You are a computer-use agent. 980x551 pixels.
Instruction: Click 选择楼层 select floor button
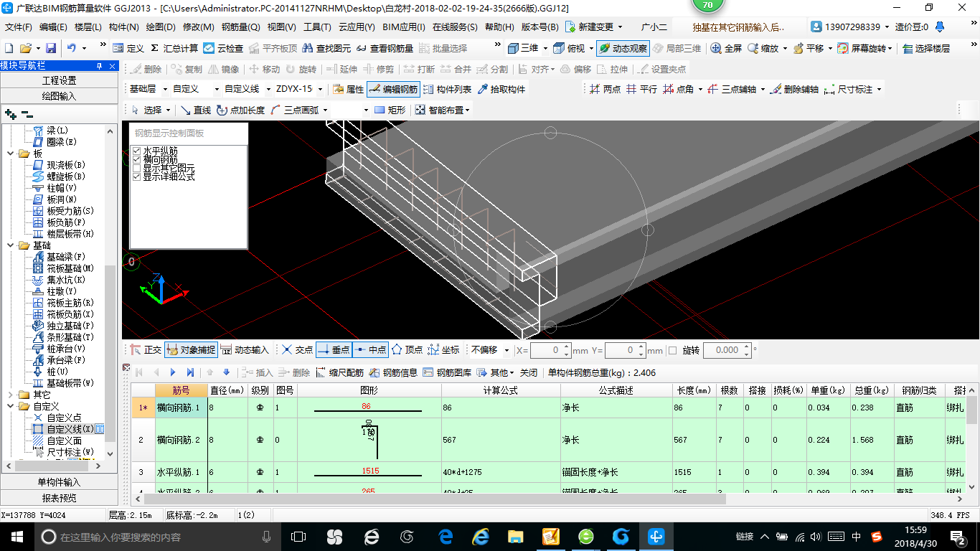click(x=926, y=48)
